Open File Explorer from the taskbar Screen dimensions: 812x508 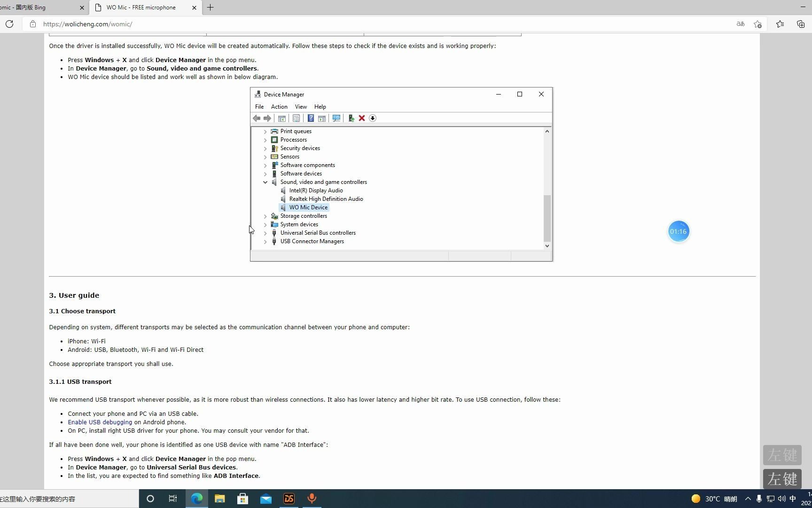[219, 499]
